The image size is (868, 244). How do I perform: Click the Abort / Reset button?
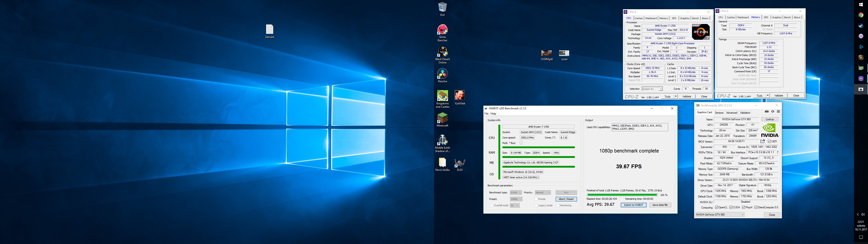coord(566,199)
